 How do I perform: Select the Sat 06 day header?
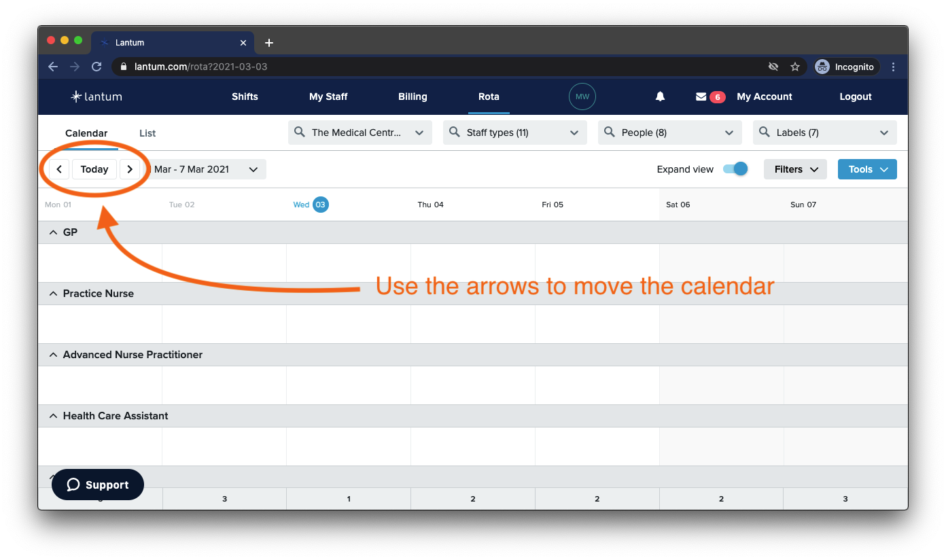[x=678, y=205]
